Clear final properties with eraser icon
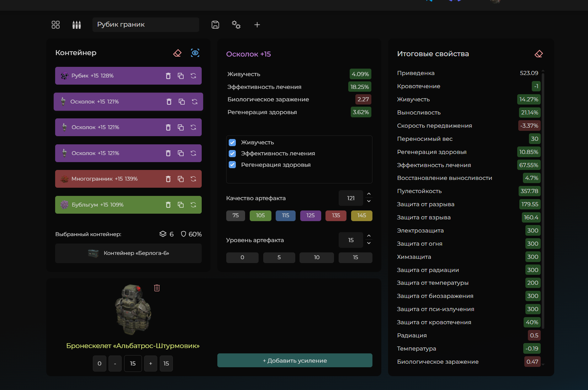Image resolution: width=588 pixels, height=390 pixels. click(x=539, y=54)
